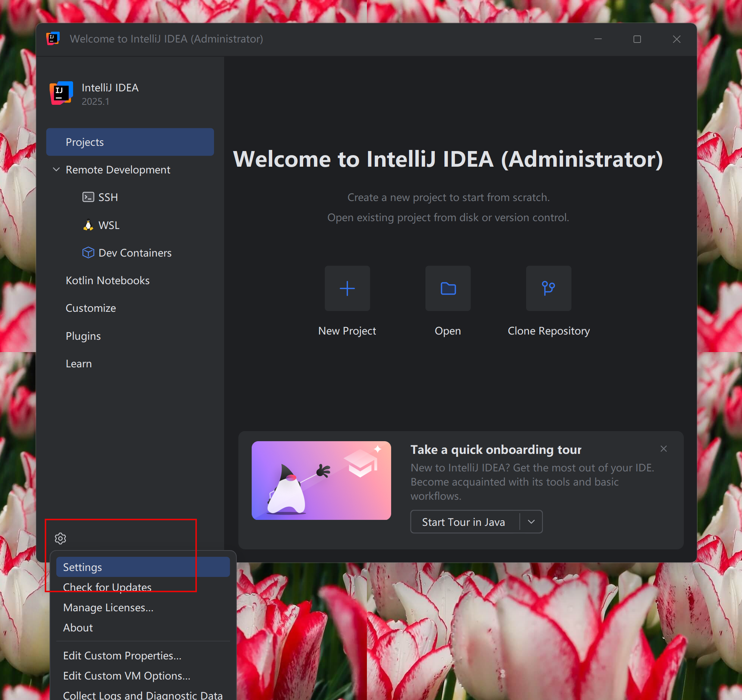The image size is (742, 700).
Task: Click the Open folder icon
Action: point(447,288)
